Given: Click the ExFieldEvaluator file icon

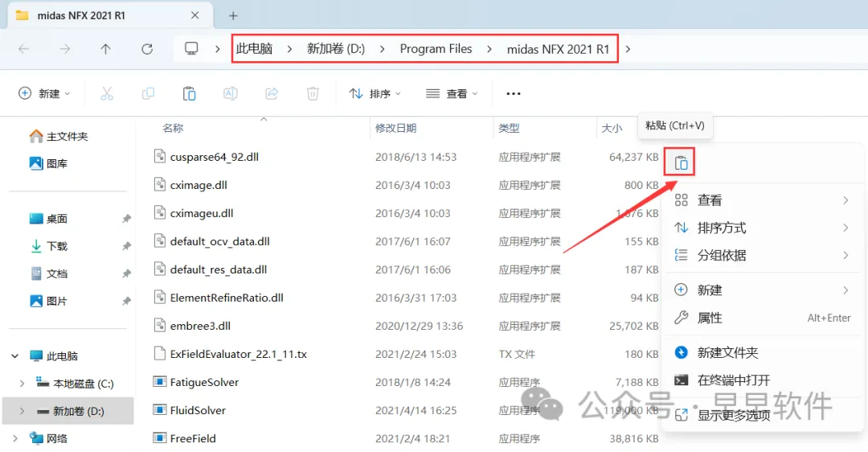Looking at the screenshot, I should 159,353.
